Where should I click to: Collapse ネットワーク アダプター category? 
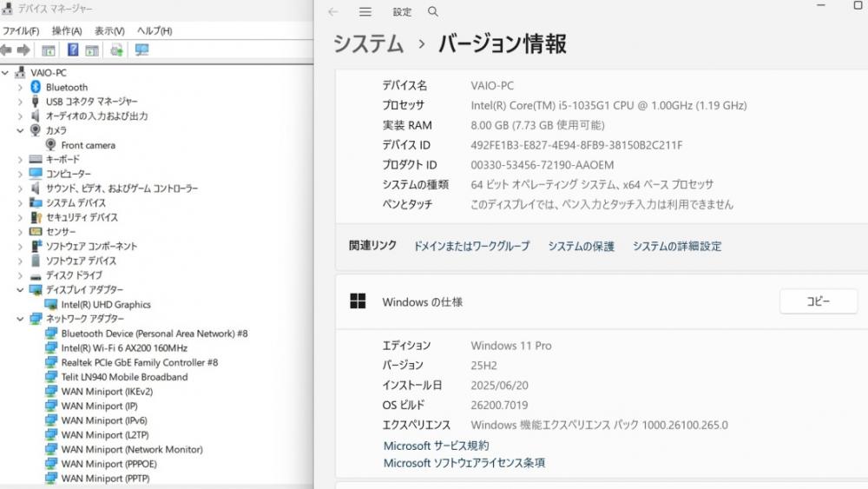(21, 319)
